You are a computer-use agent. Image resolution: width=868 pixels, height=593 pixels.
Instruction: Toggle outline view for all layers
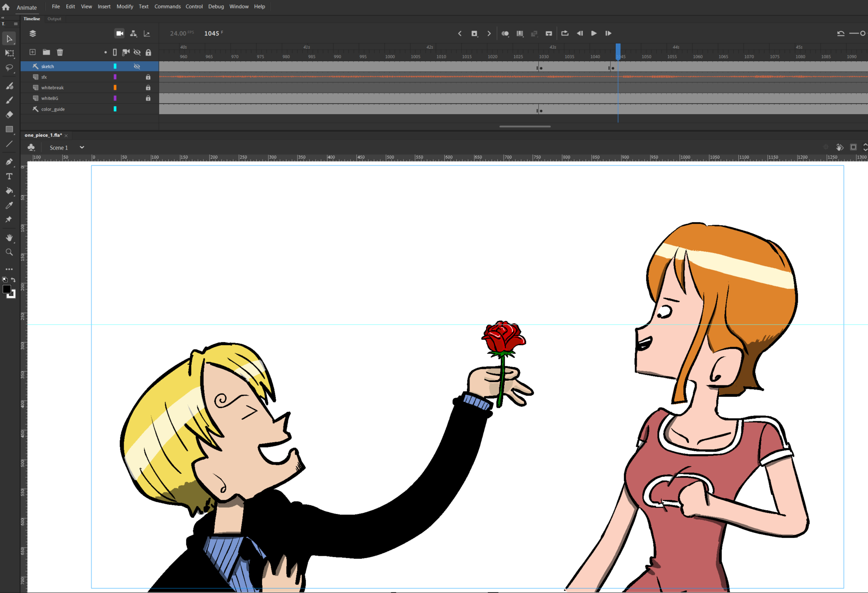[115, 52]
